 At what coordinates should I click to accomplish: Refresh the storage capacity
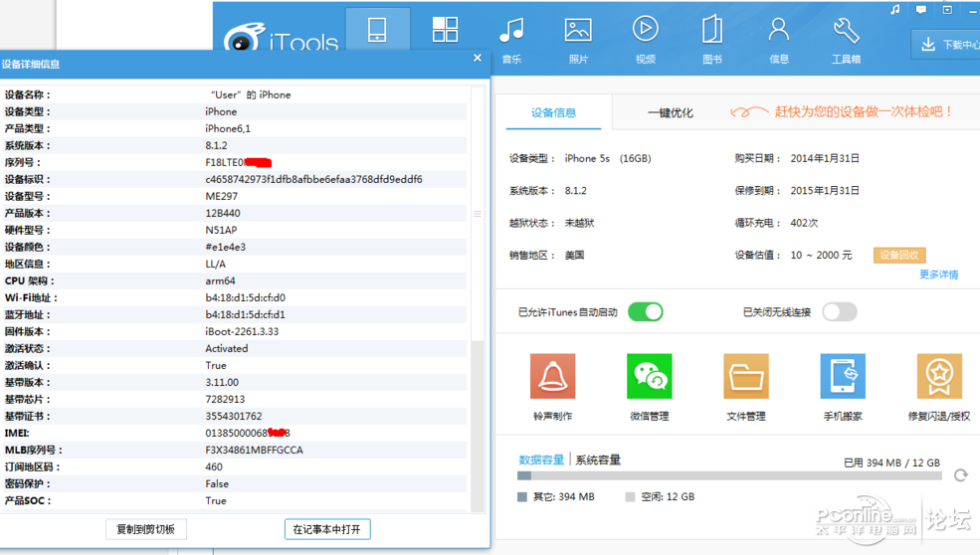[961, 475]
